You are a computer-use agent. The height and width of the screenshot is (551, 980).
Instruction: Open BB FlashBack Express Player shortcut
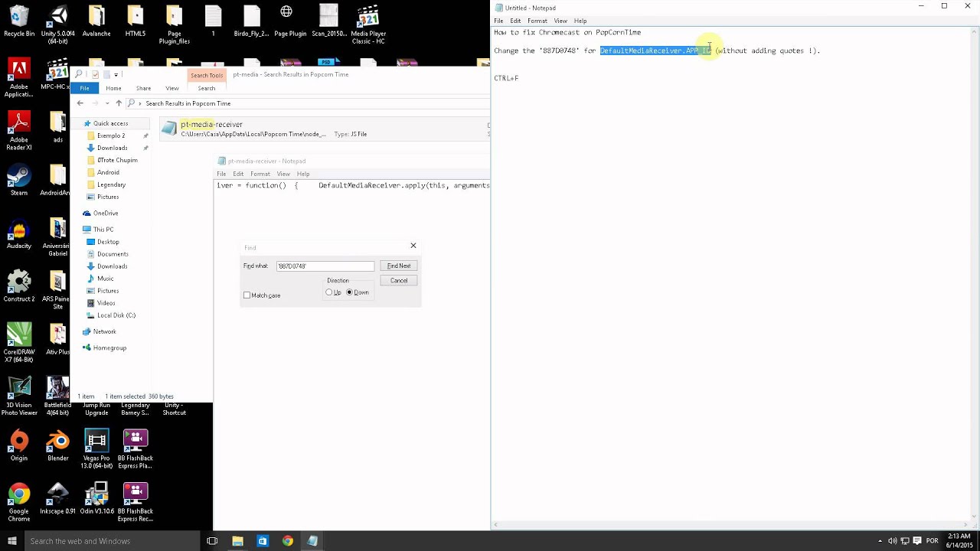(x=136, y=449)
